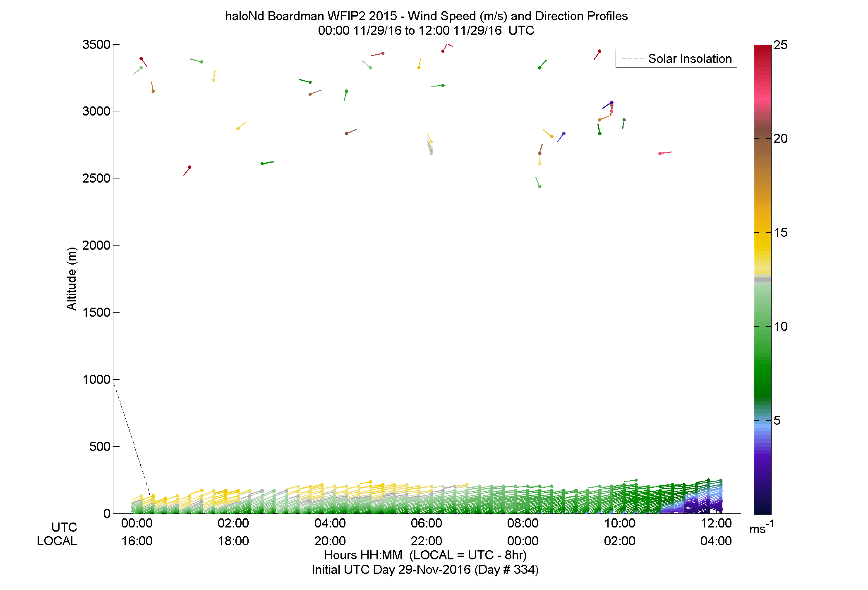Viewport: 868px width, 590px height.
Task: Click the colorbar at the 20 m/s brown band
Action: [762, 139]
